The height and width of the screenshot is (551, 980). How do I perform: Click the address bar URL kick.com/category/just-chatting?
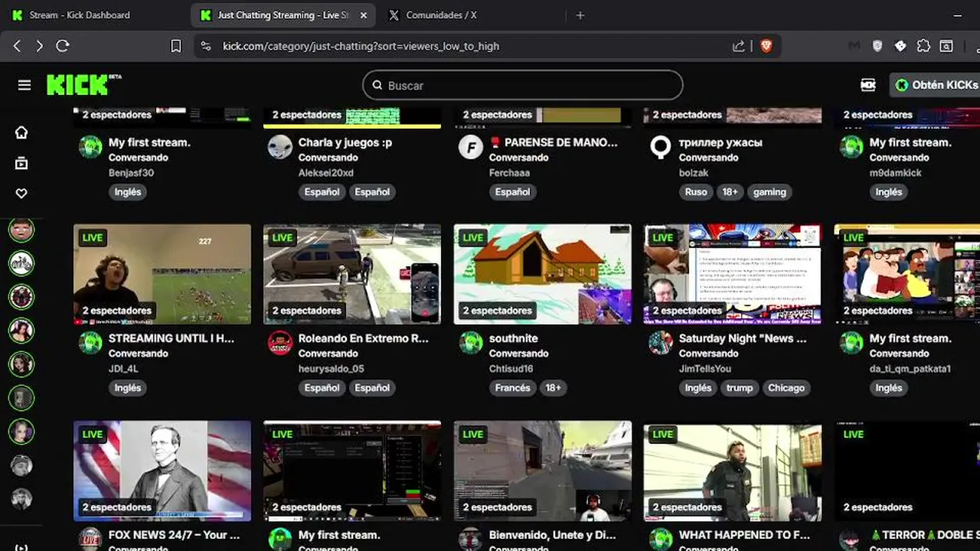(x=361, y=46)
